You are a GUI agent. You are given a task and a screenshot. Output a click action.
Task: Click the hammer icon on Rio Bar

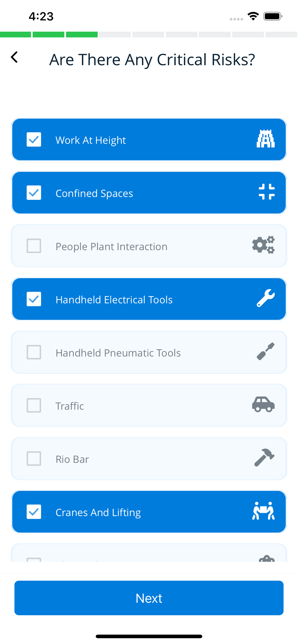click(x=264, y=458)
